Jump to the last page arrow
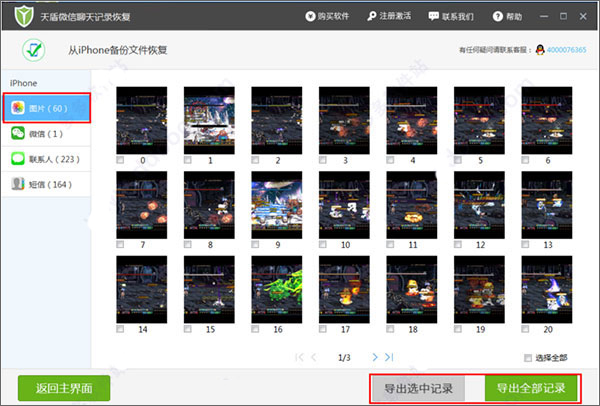This screenshot has width=600, height=406. click(x=389, y=357)
